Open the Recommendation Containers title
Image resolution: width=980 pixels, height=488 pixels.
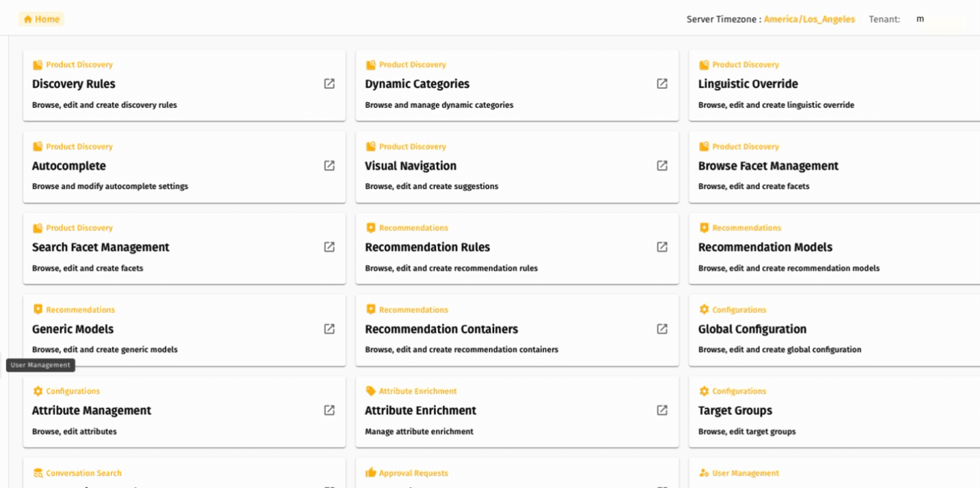tap(441, 329)
